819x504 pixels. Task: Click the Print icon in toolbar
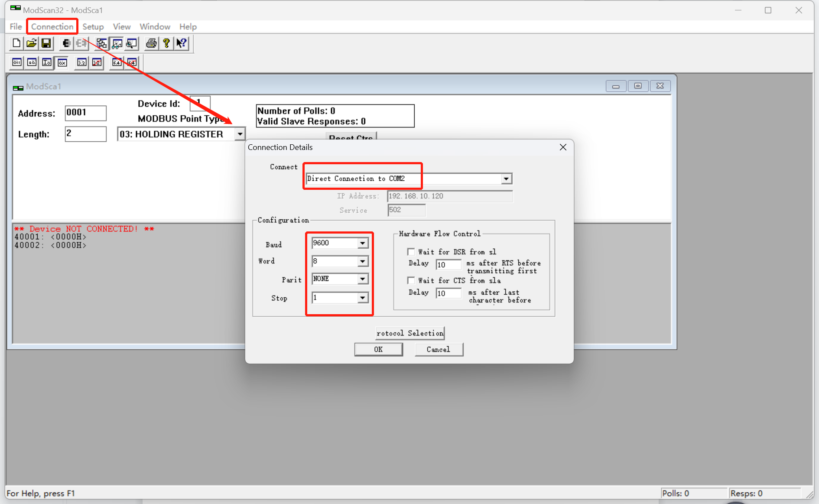[x=151, y=43]
